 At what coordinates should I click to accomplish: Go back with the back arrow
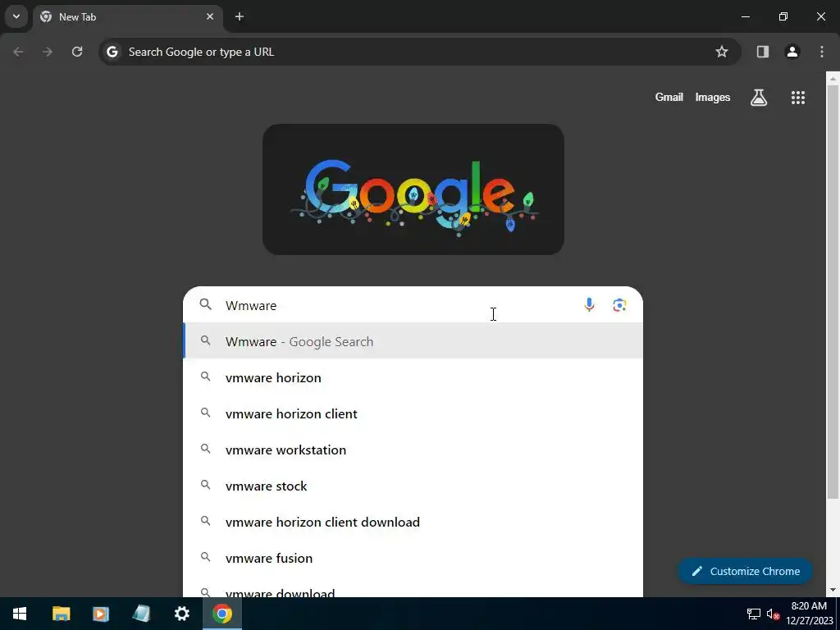click(x=18, y=52)
